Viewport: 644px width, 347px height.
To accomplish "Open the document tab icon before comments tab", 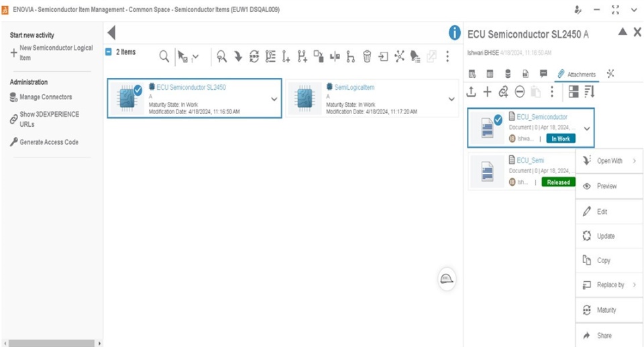I will pos(525,74).
